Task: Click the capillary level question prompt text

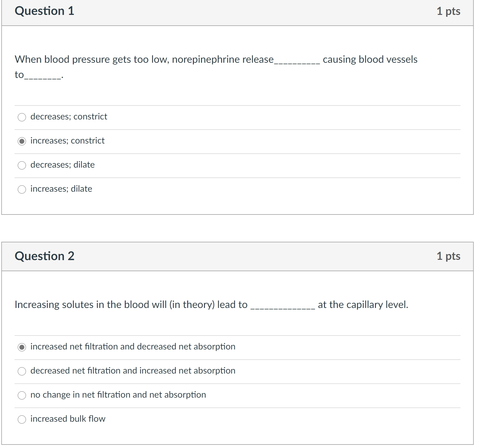Action: (212, 304)
